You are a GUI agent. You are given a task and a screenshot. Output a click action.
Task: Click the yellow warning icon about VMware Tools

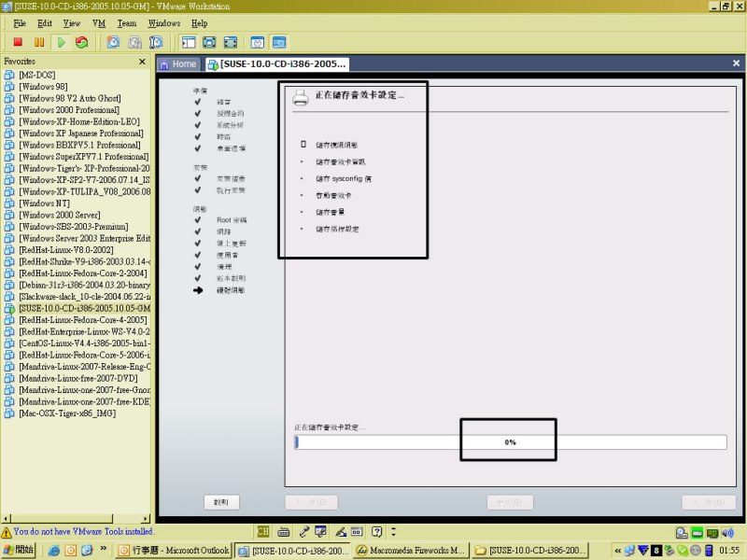click(7, 532)
